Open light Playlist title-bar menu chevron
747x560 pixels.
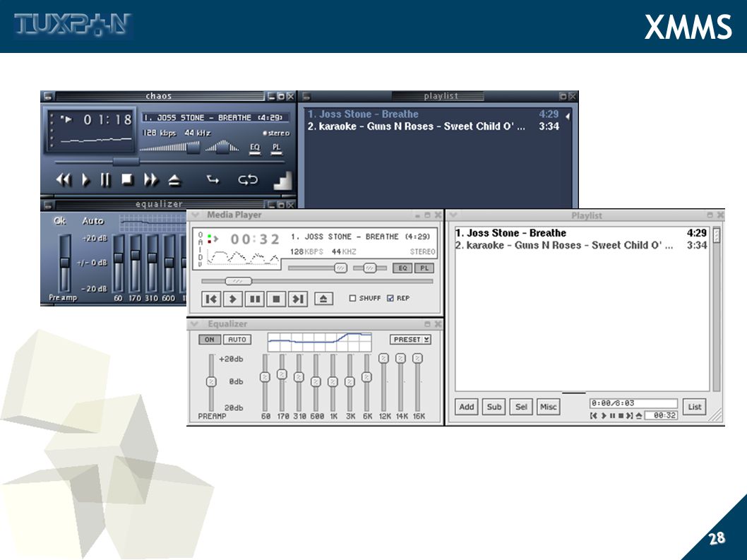point(453,215)
